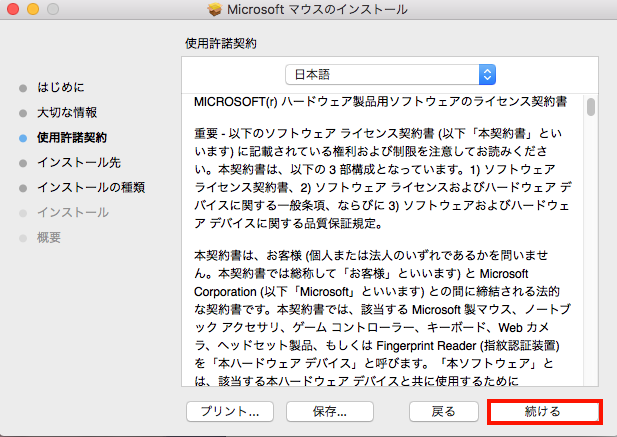The width and height of the screenshot is (617, 437).
Task: Click the paragraph starting with 重要 - 以下のソフトウェア
Action: coord(382,178)
